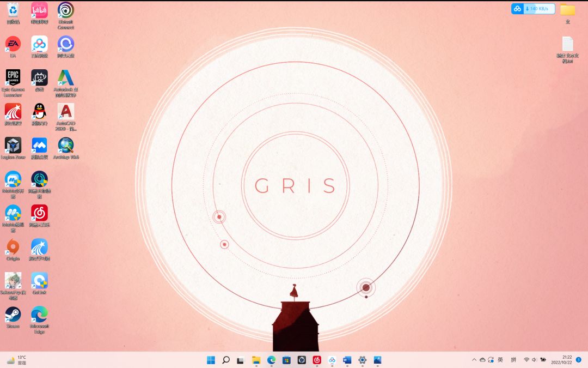
Task: Switch to Microsoft Edge on the taskbar
Action: (x=271, y=360)
